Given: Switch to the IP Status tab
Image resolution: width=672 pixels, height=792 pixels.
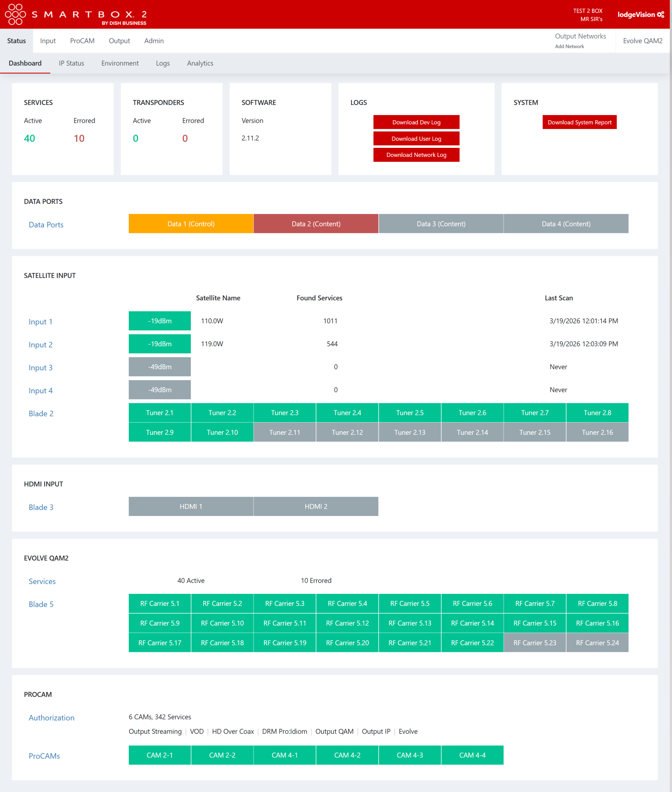Looking at the screenshot, I should [x=71, y=63].
